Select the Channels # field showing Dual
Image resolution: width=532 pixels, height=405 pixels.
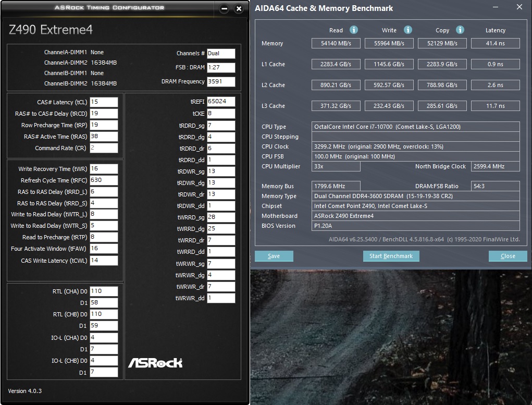pos(221,53)
